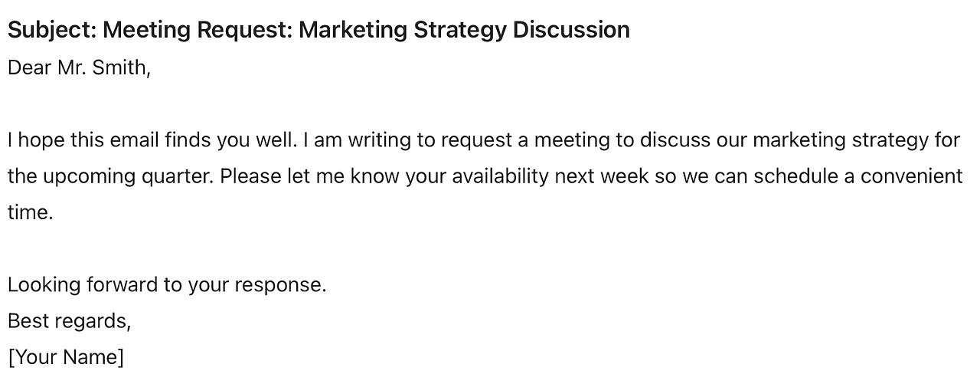The width and height of the screenshot is (980, 384).
Task: Click the '[Your Name]' placeholder
Action: point(66,357)
